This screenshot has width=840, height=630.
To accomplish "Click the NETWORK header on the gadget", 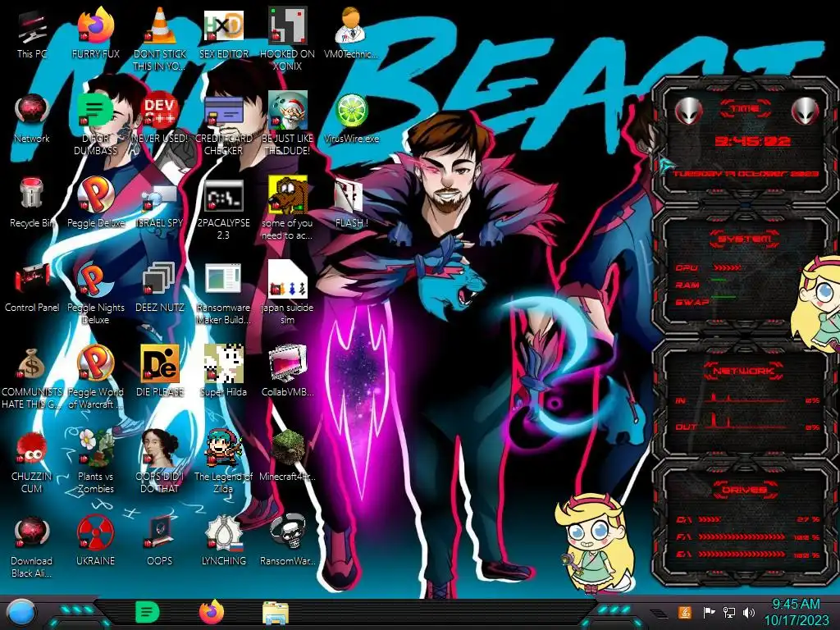I will (x=744, y=371).
